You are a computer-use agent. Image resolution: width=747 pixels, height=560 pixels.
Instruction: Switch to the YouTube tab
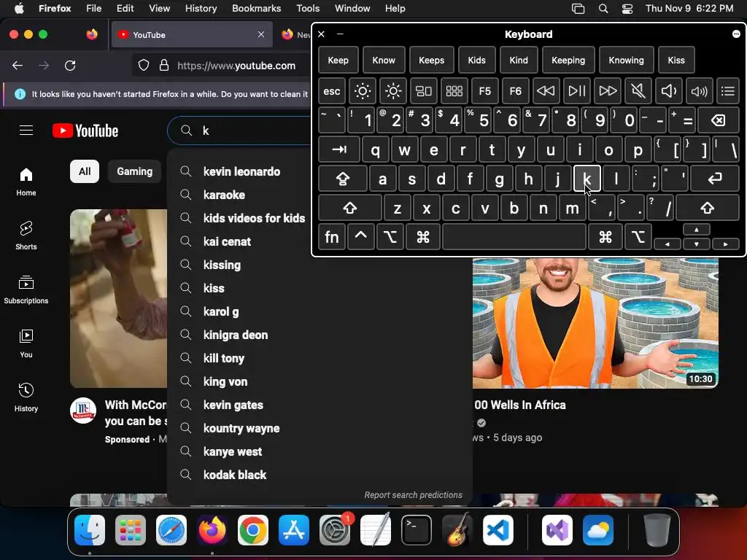192,34
